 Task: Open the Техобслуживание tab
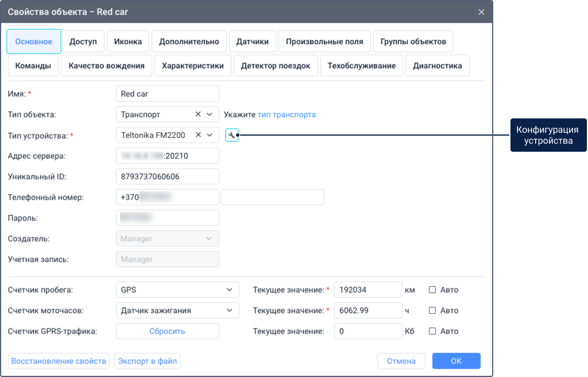pos(361,66)
